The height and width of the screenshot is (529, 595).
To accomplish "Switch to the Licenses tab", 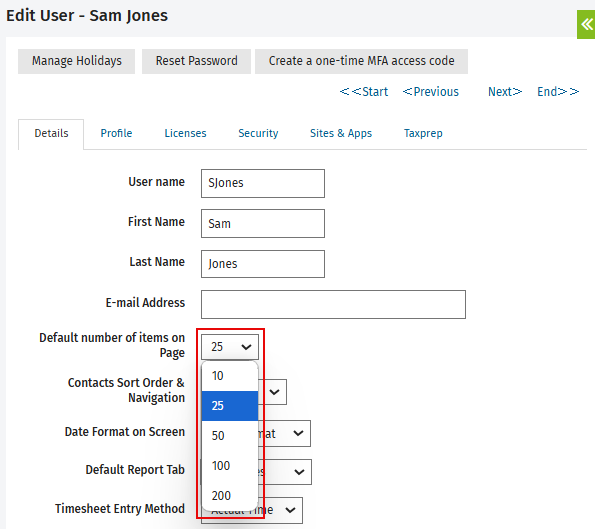I will pyautogui.click(x=185, y=134).
